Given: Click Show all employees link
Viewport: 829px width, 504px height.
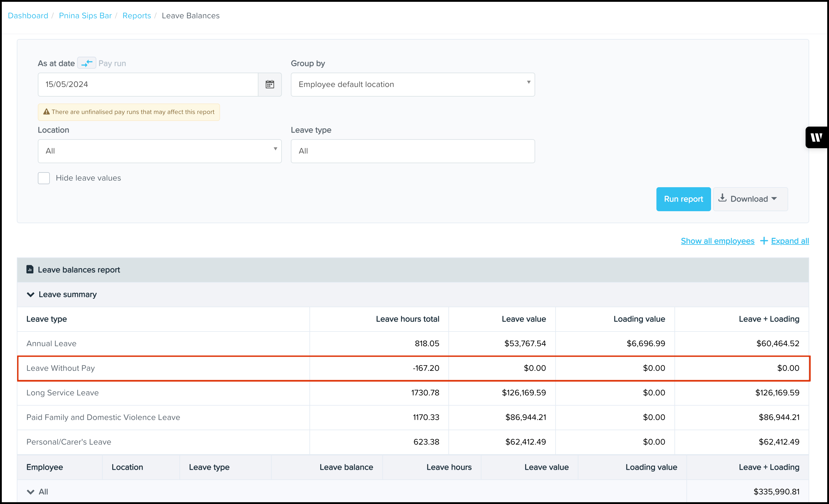Looking at the screenshot, I should 717,241.
